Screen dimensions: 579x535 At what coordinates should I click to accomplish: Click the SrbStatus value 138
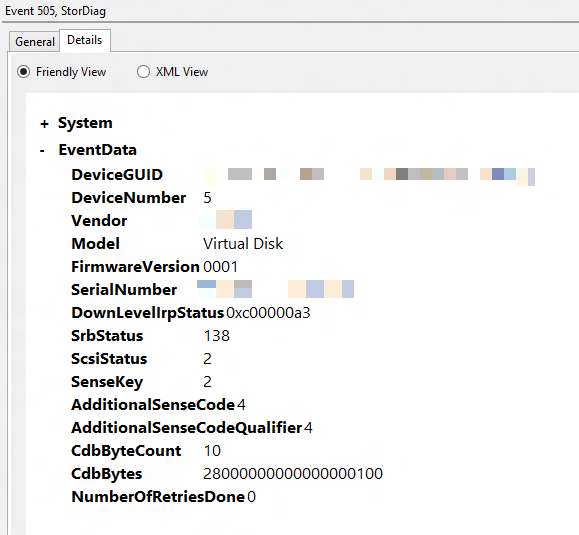pos(216,336)
